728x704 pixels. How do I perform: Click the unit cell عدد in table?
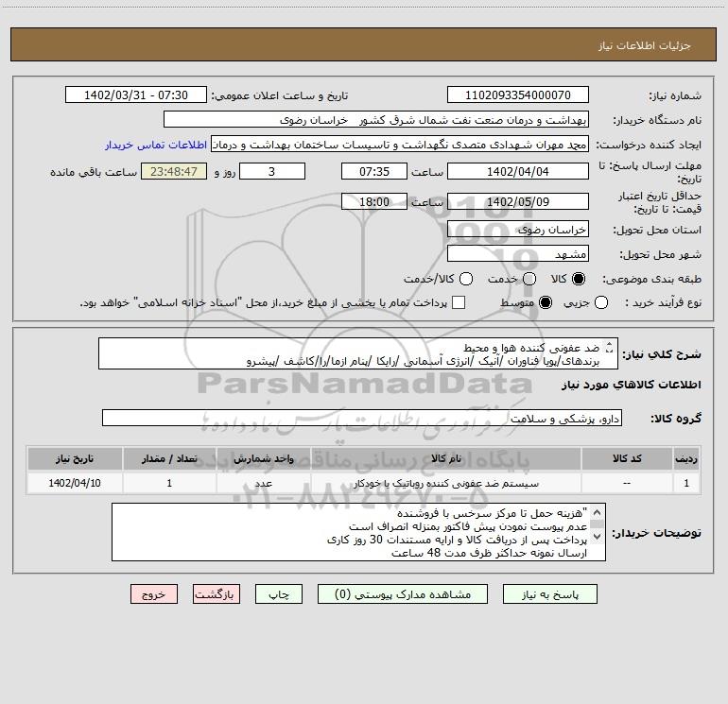(263, 483)
